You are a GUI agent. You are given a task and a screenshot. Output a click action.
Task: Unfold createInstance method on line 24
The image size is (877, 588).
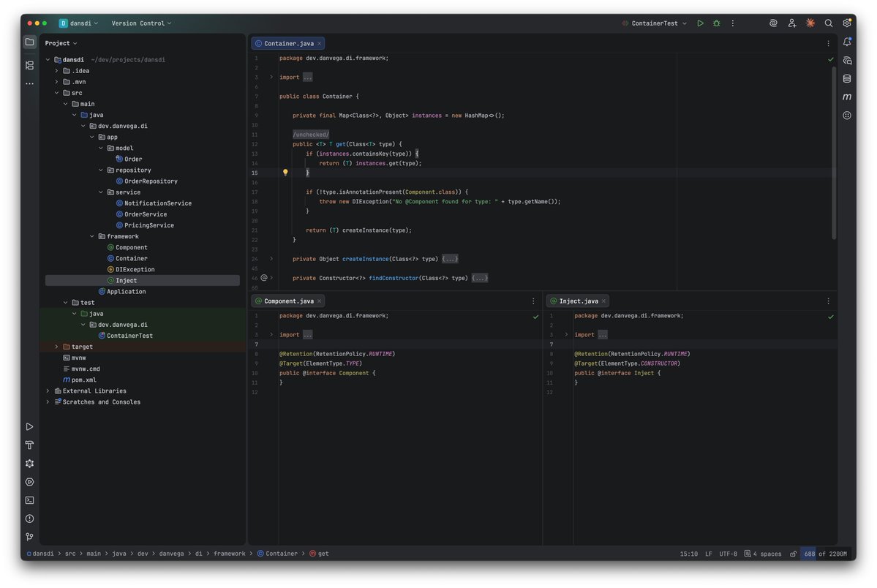click(271, 259)
